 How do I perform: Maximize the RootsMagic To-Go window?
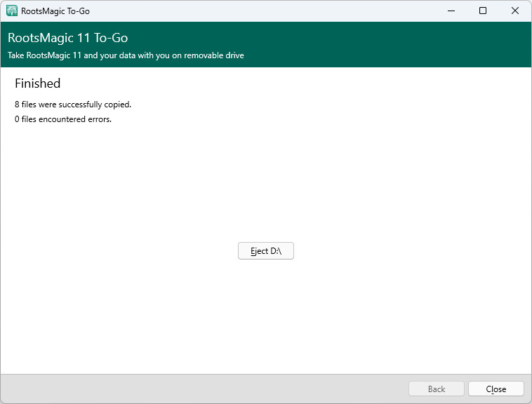(482, 11)
